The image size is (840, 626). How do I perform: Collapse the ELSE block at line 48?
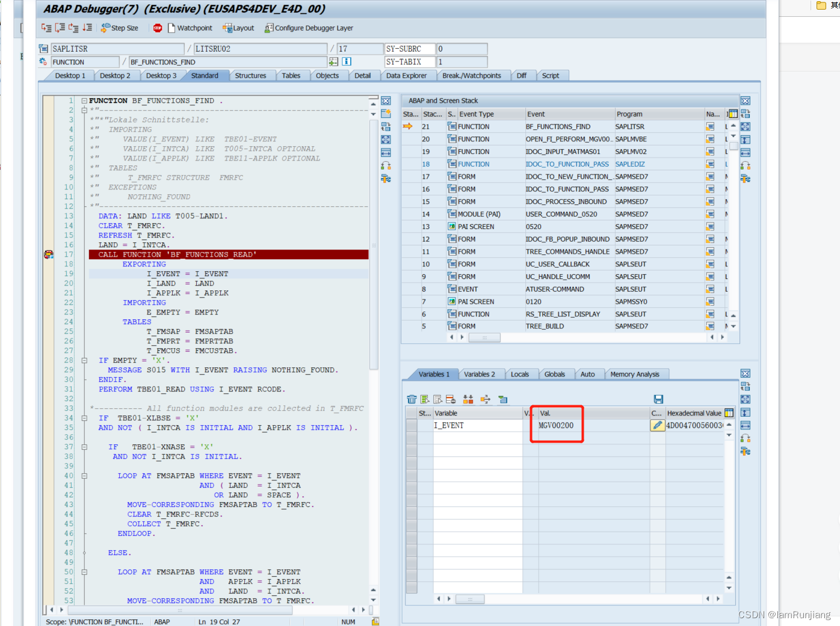pos(84,552)
